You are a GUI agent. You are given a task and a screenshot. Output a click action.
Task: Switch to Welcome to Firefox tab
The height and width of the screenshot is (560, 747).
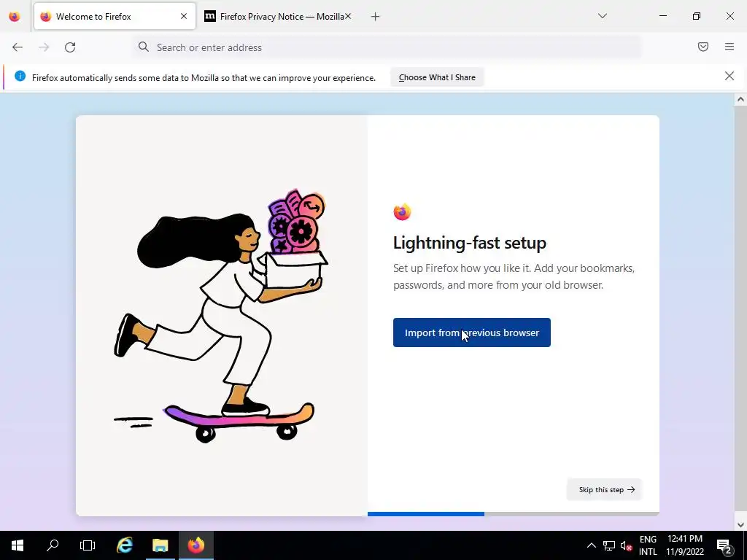115,17
